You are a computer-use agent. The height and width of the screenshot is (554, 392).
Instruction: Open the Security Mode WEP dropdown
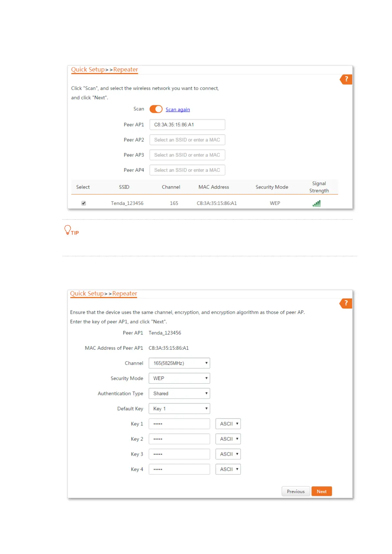click(x=179, y=378)
